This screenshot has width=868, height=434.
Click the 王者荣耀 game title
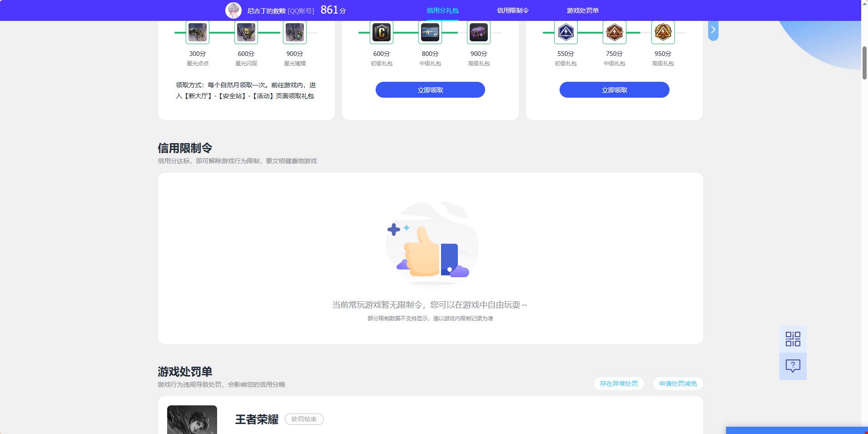[257, 419]
